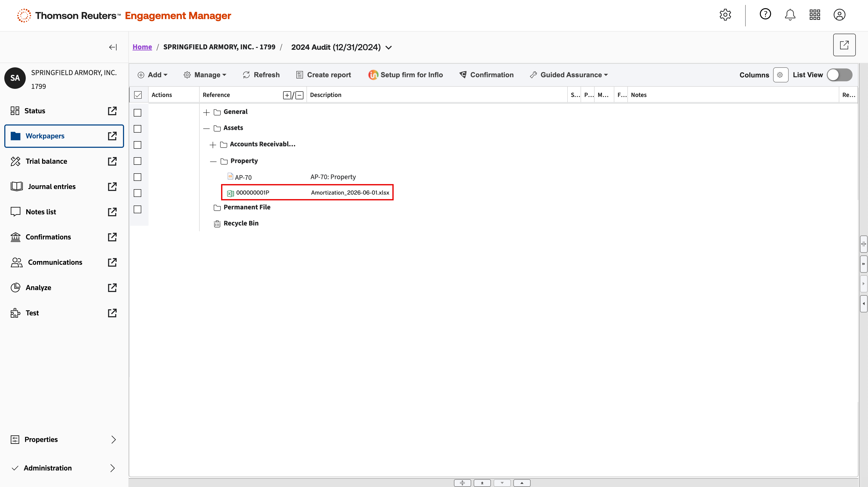Open the help question mark icon
The height and width of the screenshot is (487, 868).
pos(765,14)
